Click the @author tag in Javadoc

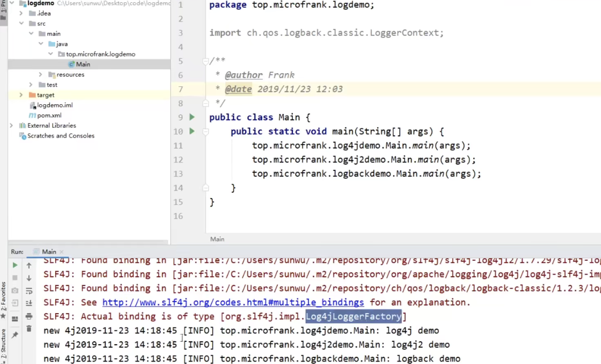[243, 75]
